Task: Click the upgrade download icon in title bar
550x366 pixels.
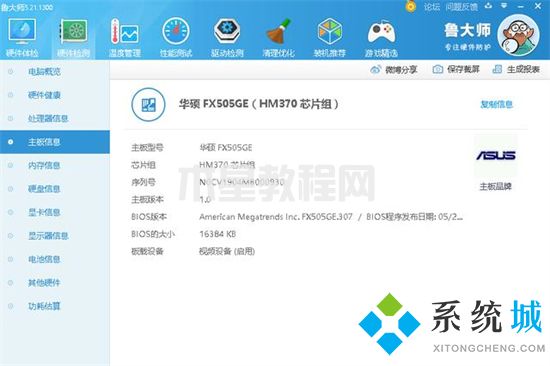Action: pos(488,6)
